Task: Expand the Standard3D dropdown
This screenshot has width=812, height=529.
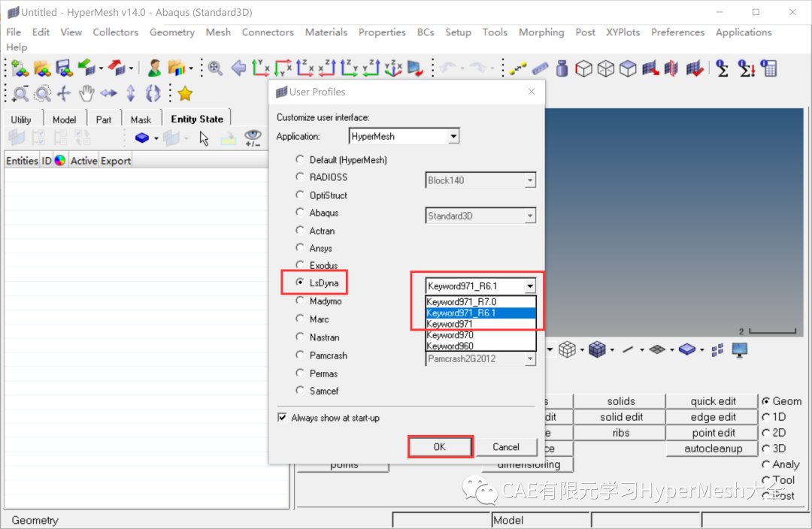Action: click(x=531, y=216)
